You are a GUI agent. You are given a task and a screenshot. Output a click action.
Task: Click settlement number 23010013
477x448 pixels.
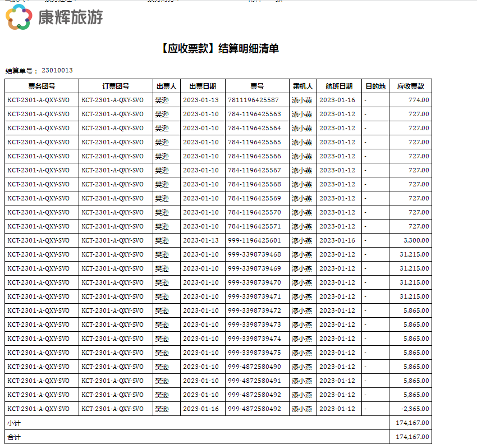click(x=57, y=71)
